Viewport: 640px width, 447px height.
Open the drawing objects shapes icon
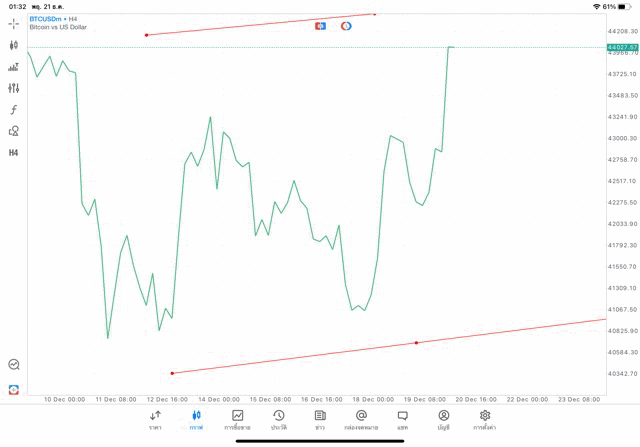coord(14,131)
